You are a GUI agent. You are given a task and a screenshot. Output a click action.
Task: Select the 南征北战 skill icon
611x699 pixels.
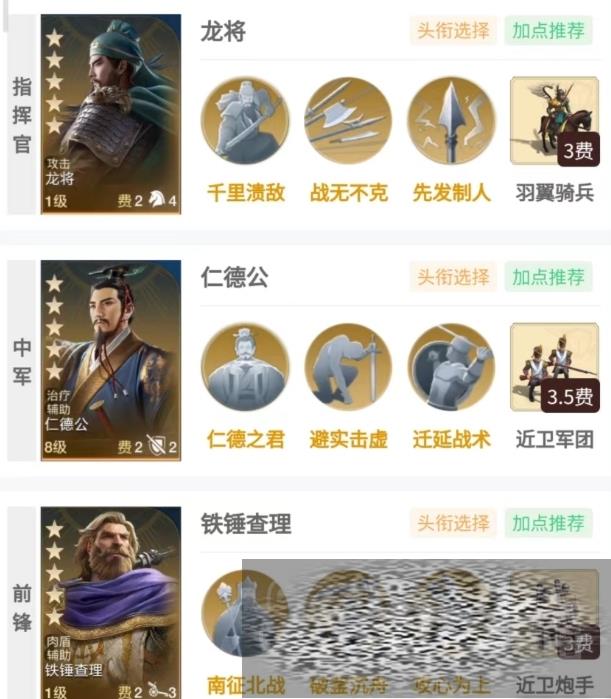click(x=245, y=613)
